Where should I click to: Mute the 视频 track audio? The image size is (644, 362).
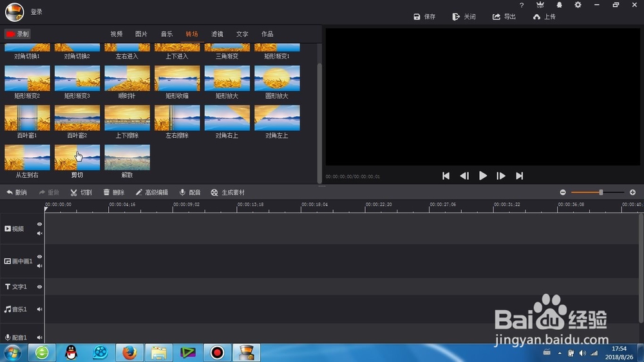pyautogui.click(x=39, y=233)
